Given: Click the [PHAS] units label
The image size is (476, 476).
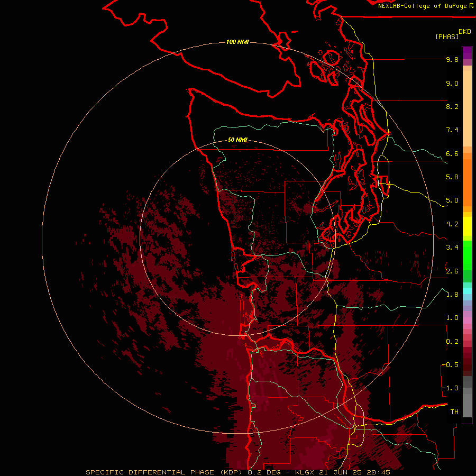Looking at the screenshot, I should coord(447,36).
